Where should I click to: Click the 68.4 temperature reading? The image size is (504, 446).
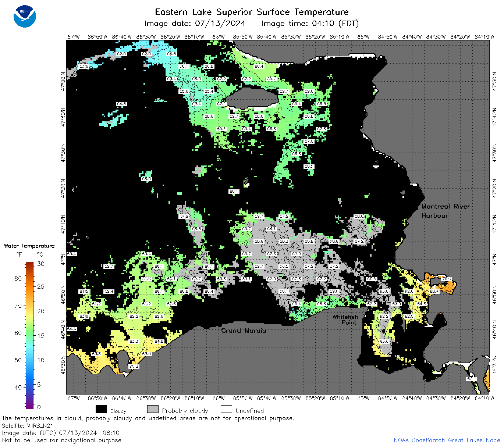click(434, 291)
